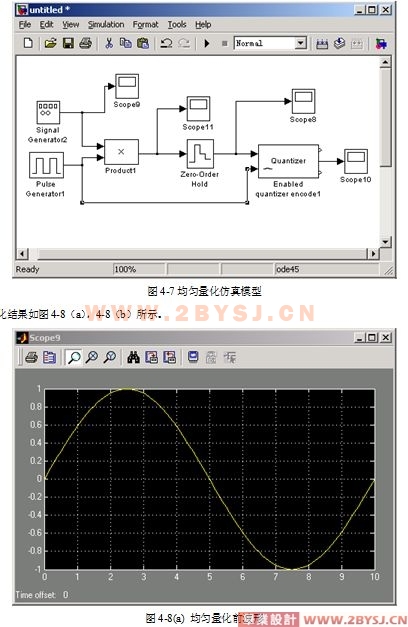
Task: Open the Format menu
Action: point(146,24)
